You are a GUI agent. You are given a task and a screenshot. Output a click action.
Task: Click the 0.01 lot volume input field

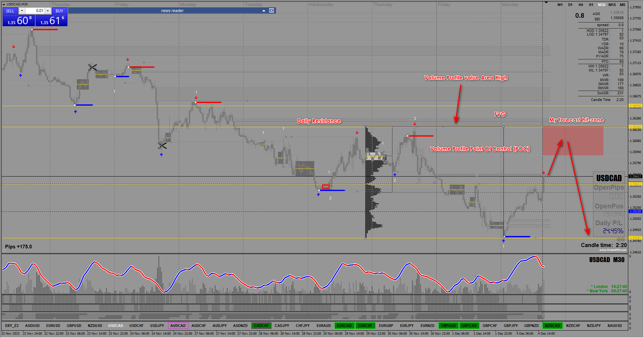point(35,11)
